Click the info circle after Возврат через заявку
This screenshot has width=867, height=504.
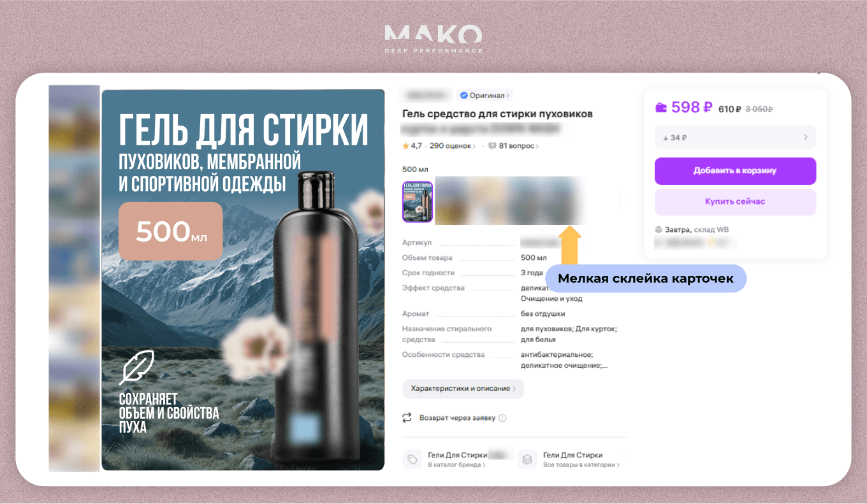pos(502,418)
